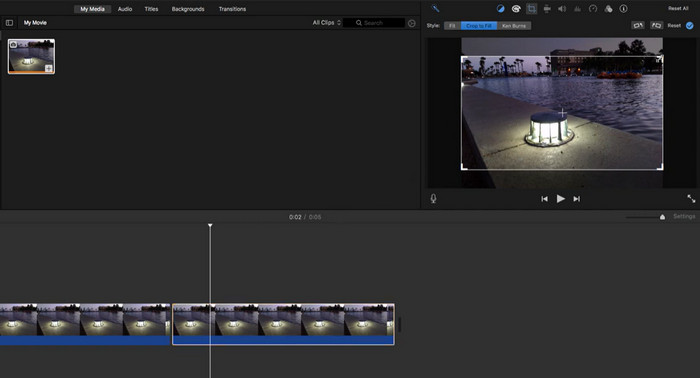Skip to previous clip
This screenshot has width=700, height=378.
pos(544,199)
